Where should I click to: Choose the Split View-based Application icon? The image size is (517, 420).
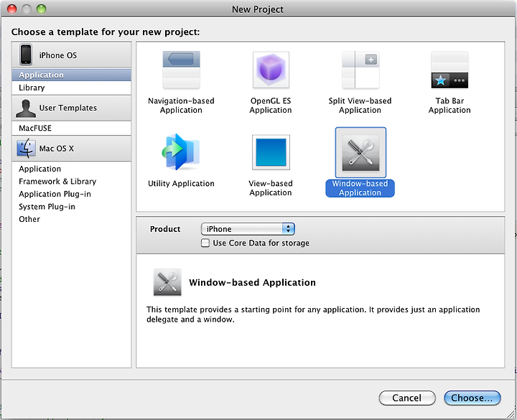click(x=360, y=70)
